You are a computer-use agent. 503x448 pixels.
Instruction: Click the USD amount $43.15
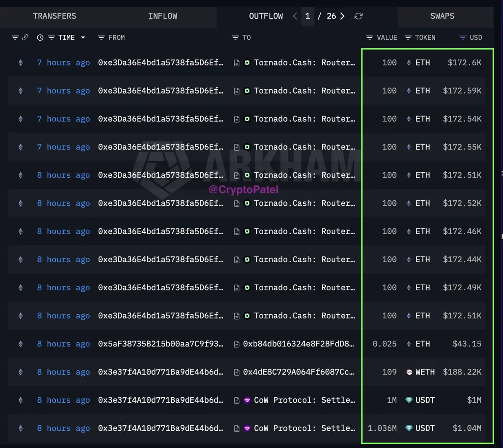coord(467,344)
